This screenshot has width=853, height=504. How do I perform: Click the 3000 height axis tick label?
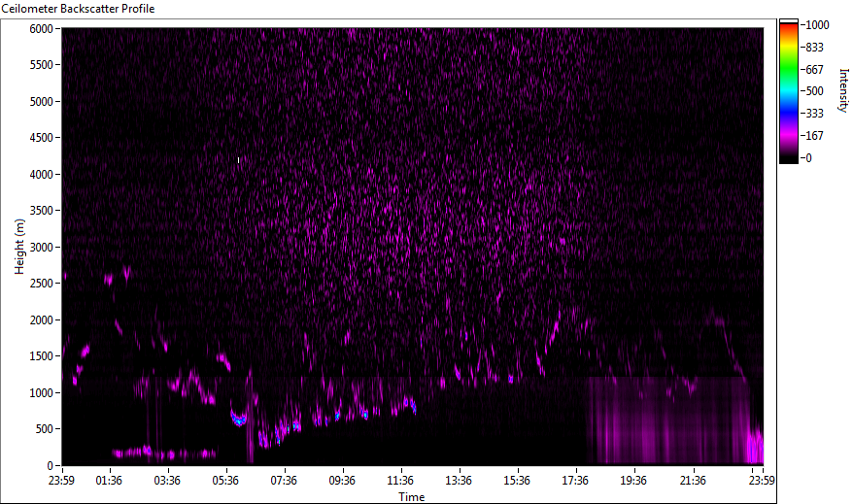point(42,248)
